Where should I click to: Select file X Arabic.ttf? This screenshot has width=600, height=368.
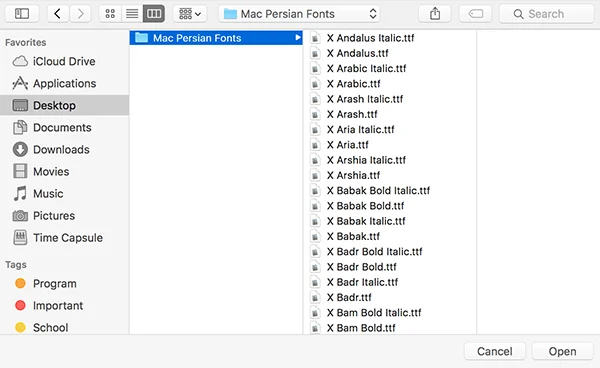(x=390, y=84)
